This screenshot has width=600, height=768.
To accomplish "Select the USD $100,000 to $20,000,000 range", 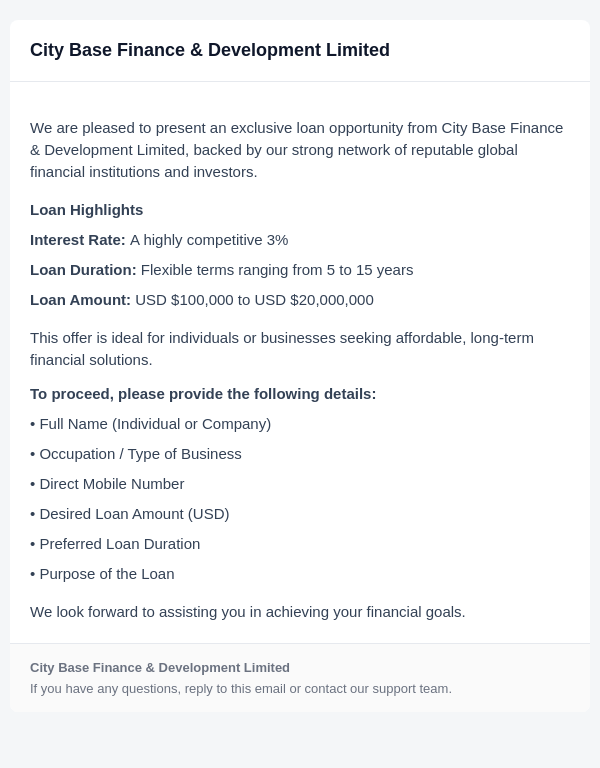I will tap(254, 300).
